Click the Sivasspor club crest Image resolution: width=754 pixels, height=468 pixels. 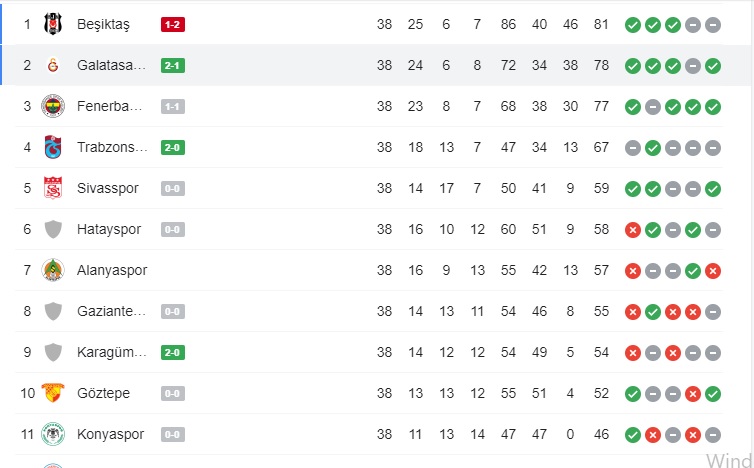point(53,188)
